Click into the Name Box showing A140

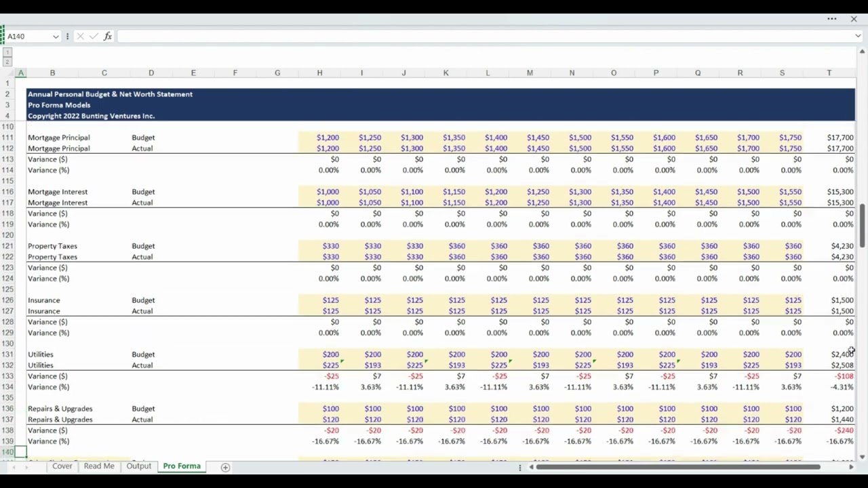27,37
